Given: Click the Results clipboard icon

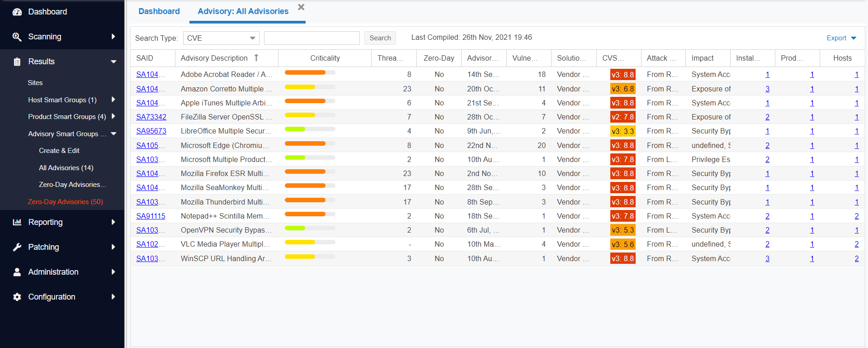Looking at the screenshot, I should click(17, 62).
